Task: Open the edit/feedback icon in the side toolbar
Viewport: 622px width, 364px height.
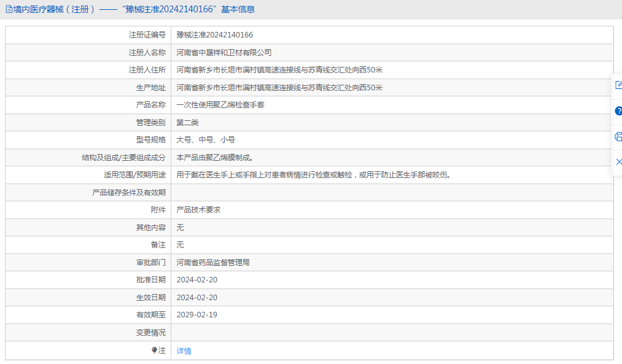Action: (x=618, y=85)
